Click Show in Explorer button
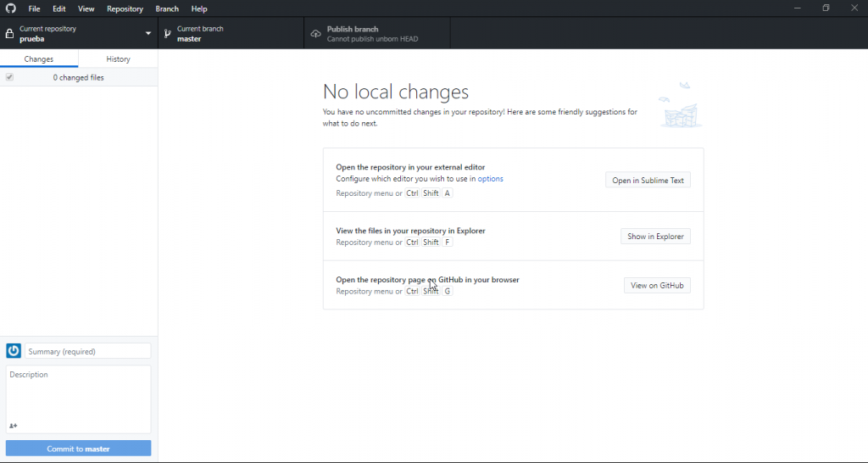Screen dimensions: 868x463 tap(655, 236)
